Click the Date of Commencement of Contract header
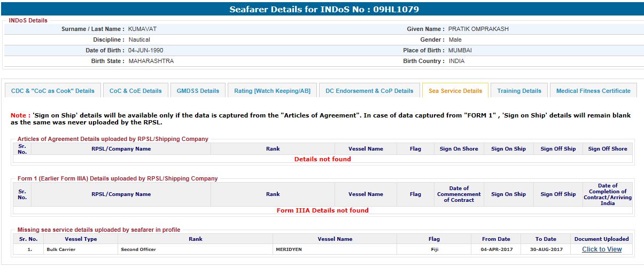 459,194
